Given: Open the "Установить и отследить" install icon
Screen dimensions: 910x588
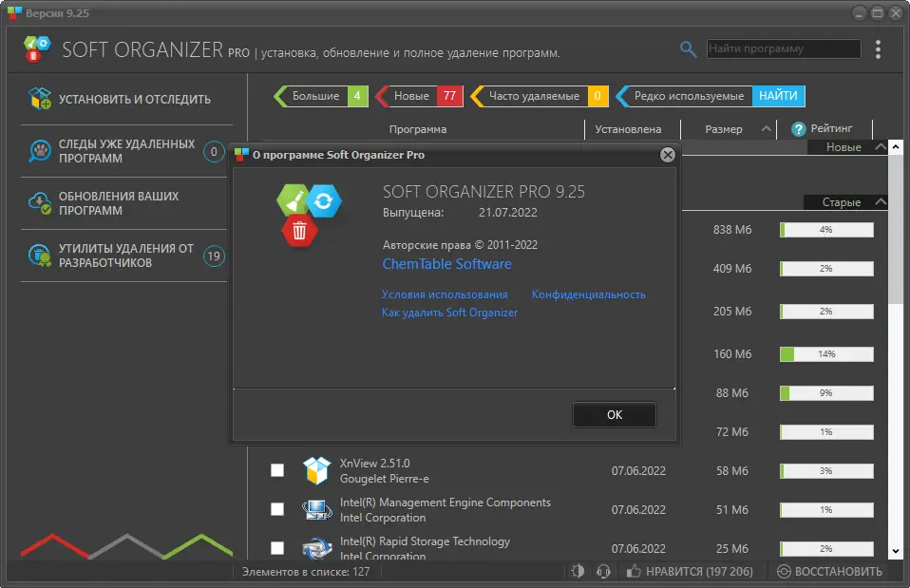Looking at the screenshot, I should tap(40, 99).
